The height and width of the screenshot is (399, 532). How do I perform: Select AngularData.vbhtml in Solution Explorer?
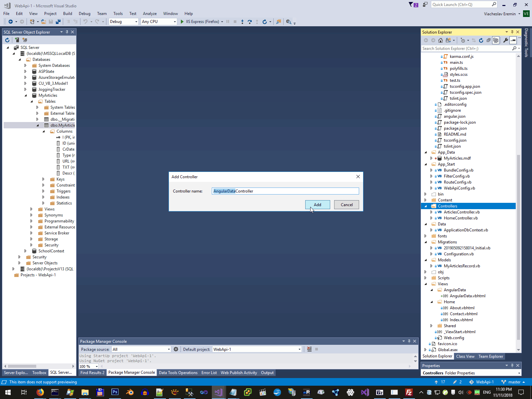467,296
